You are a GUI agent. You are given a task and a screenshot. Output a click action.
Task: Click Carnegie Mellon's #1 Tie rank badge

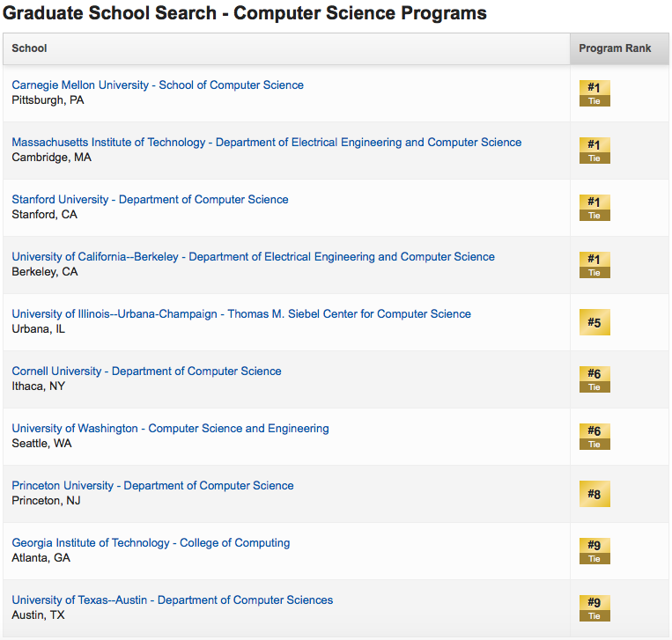[594, 93]
